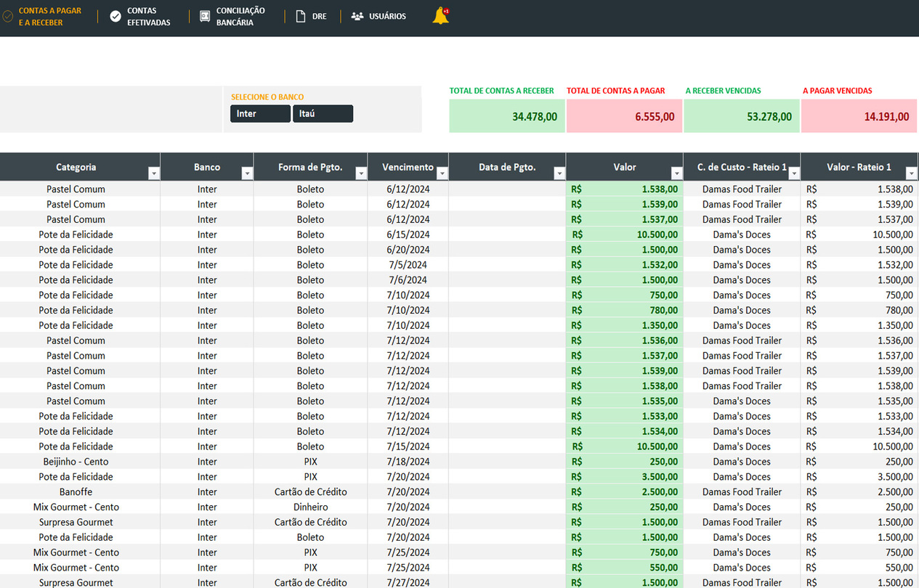Image resolution: width=919 pixels, height=588 pixels.
Task: Click a pagar vencidas value 14.191,00
Action: tap(859, 116)
